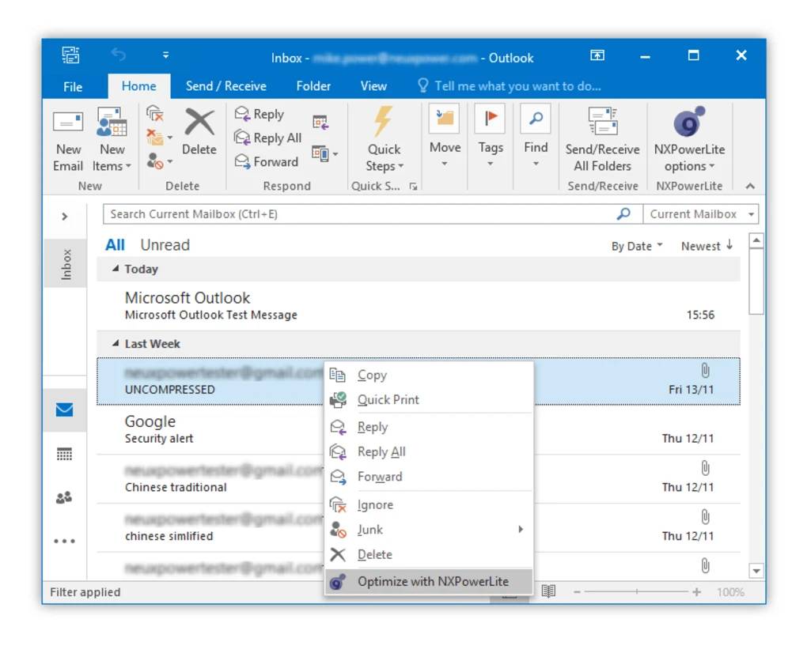Click the Search Current Mailbox field
This screenshot has height=672, width=807.
point(356,214)
